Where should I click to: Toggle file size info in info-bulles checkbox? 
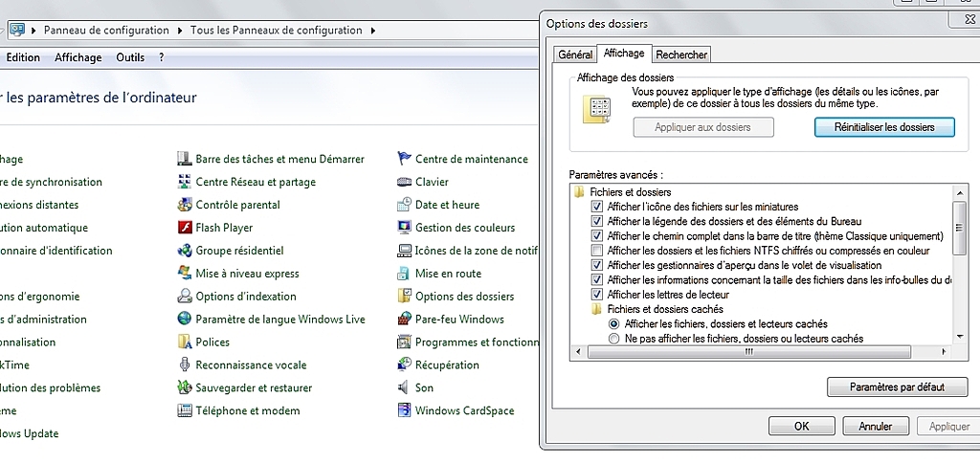[597, 280]
